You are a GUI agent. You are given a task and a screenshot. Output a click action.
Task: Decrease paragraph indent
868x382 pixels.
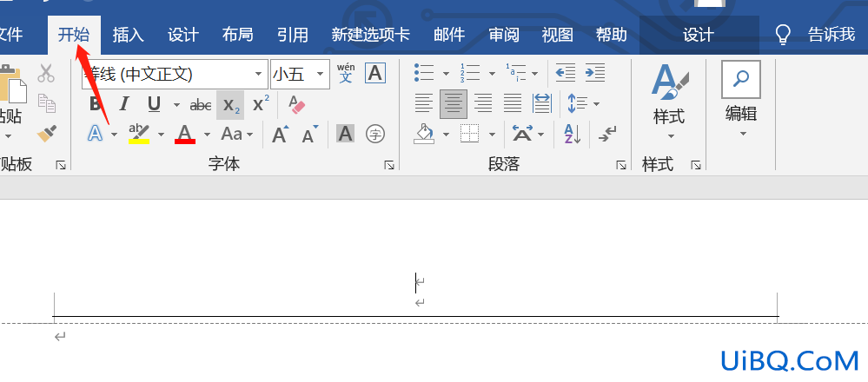tap(565, 72)
